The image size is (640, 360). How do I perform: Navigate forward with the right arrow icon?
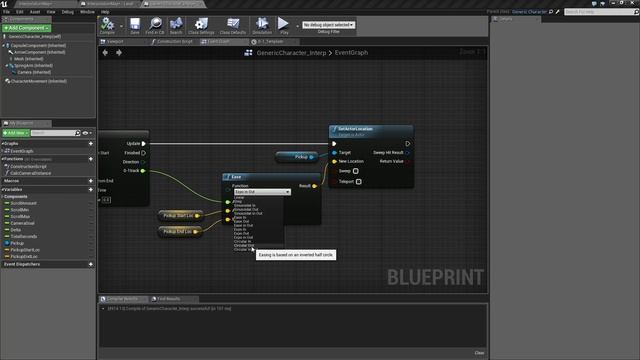pos(119,53)
